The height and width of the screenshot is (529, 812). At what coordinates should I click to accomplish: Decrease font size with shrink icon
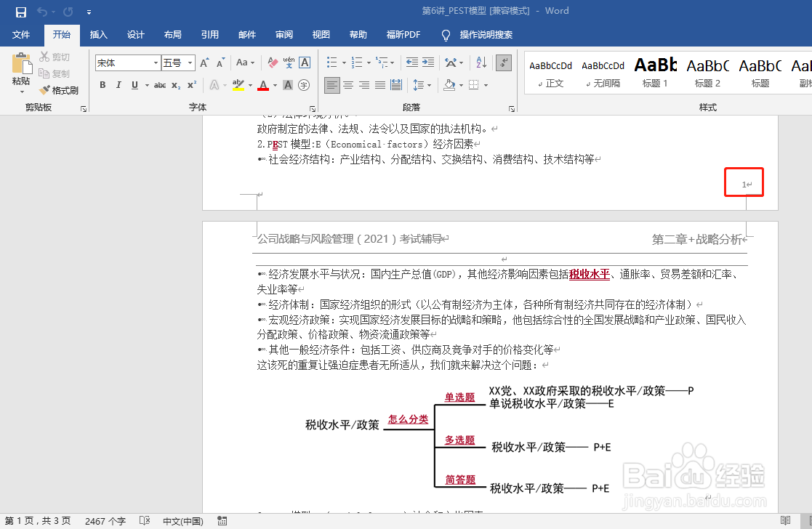tap(220, 63)
